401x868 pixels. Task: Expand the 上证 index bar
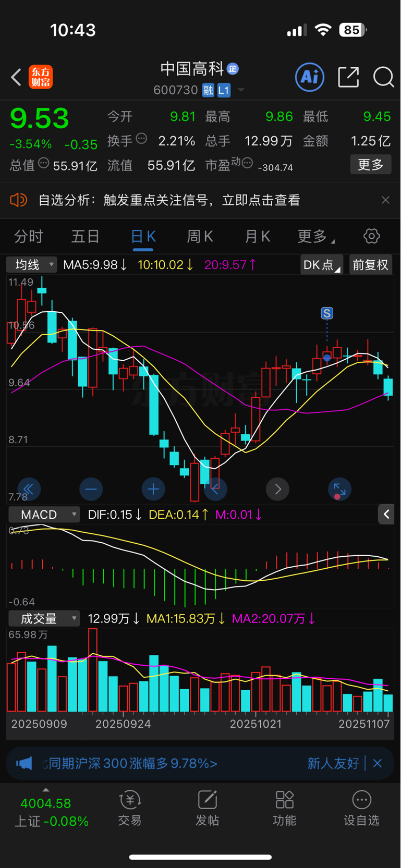46,790
